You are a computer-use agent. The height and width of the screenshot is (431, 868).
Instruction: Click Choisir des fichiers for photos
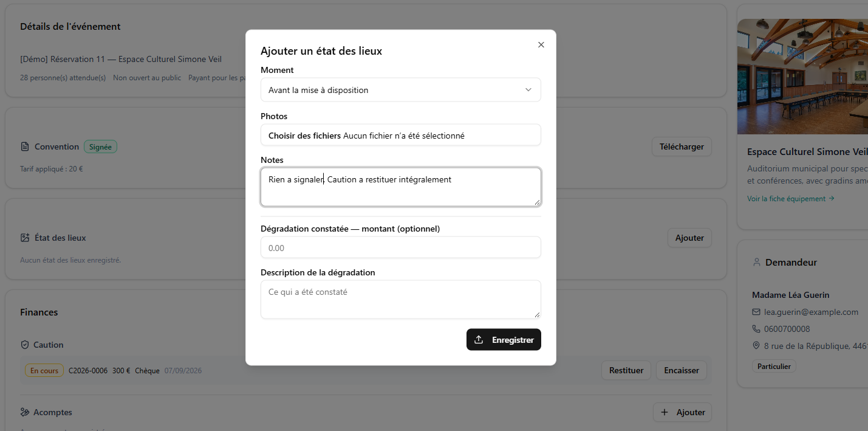[304, 136]
